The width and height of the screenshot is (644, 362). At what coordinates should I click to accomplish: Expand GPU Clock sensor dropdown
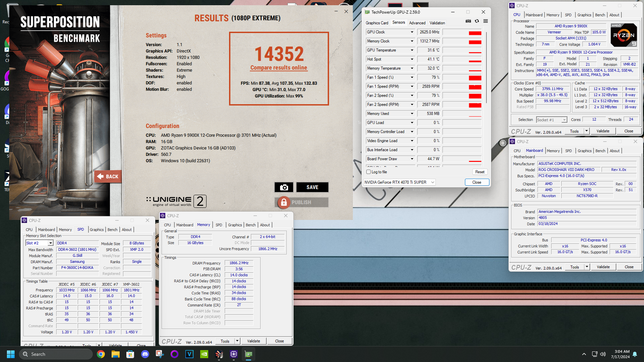pos(412,32)
